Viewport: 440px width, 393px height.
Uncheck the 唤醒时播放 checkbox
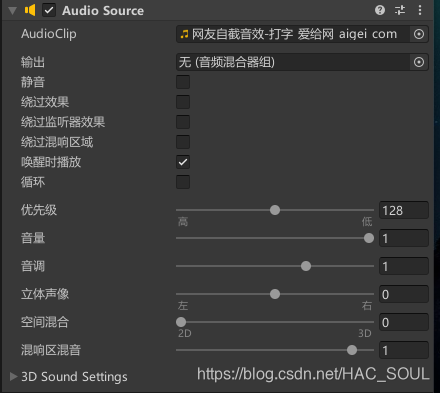click(183, 162)
